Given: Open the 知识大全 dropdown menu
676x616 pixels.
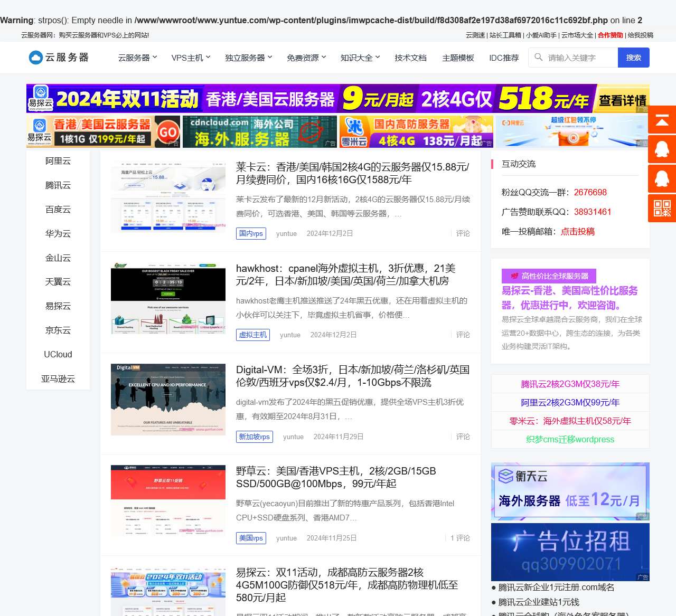Looking at the screenshot, I should pyautogui.click(x=360, y=58).
